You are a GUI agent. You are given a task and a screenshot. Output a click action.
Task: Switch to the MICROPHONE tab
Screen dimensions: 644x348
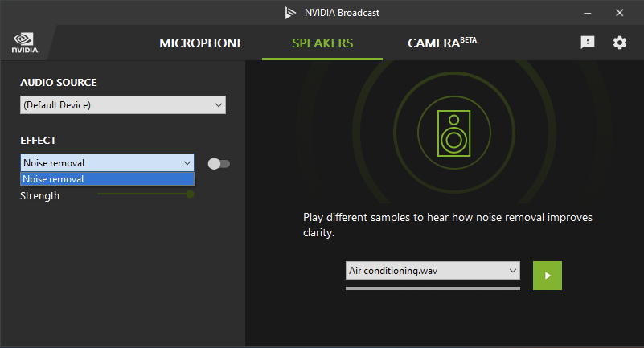click(x=202, y=43)
